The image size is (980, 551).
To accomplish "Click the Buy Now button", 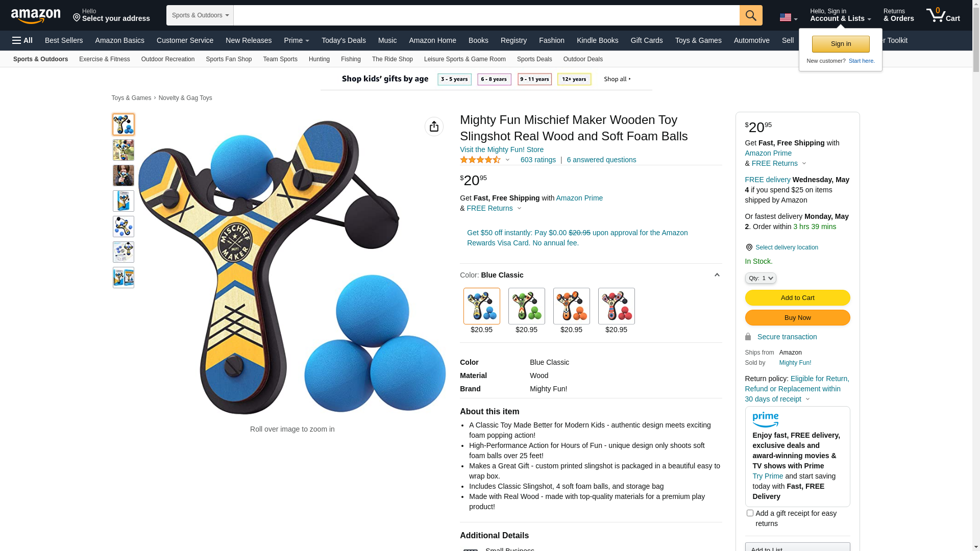I will 797,318.
